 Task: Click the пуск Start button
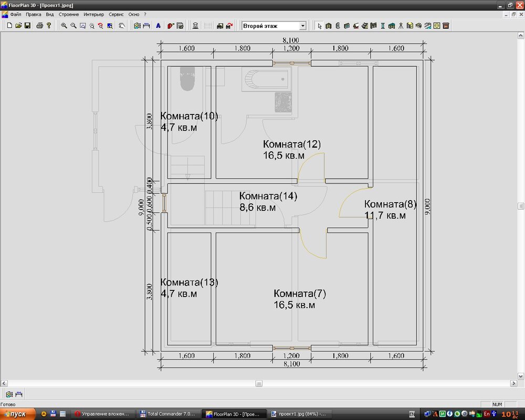17,414
